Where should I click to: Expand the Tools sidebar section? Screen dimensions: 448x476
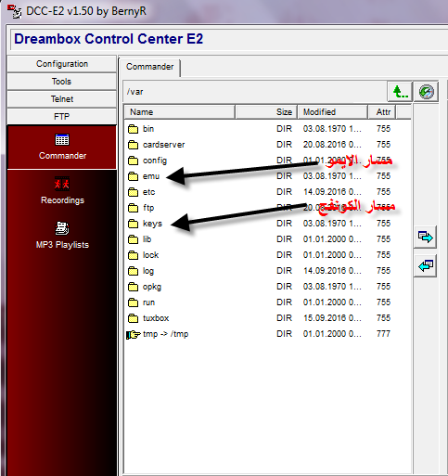coord(62,82)
